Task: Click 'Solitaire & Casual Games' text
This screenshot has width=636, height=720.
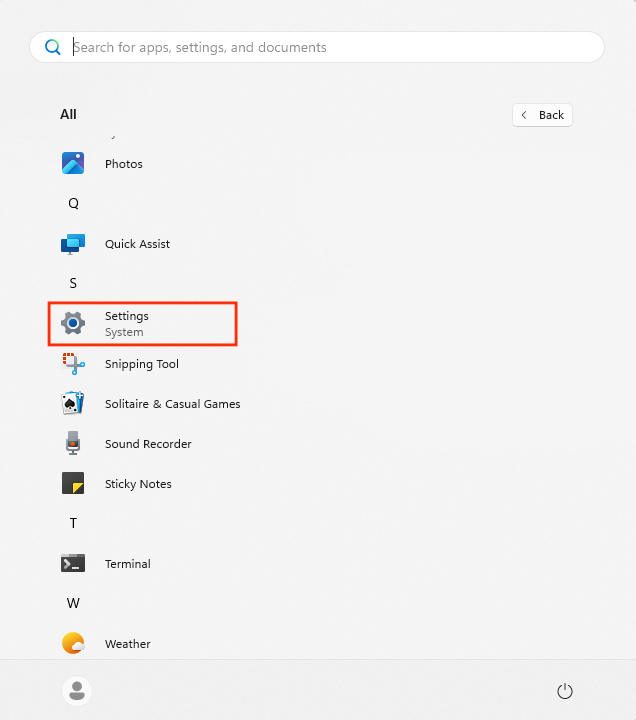Action: [173, 404]
